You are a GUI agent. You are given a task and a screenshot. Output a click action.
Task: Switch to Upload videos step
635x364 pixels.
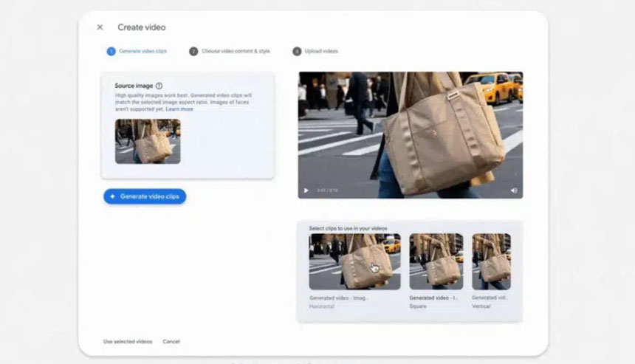(321, 52)
